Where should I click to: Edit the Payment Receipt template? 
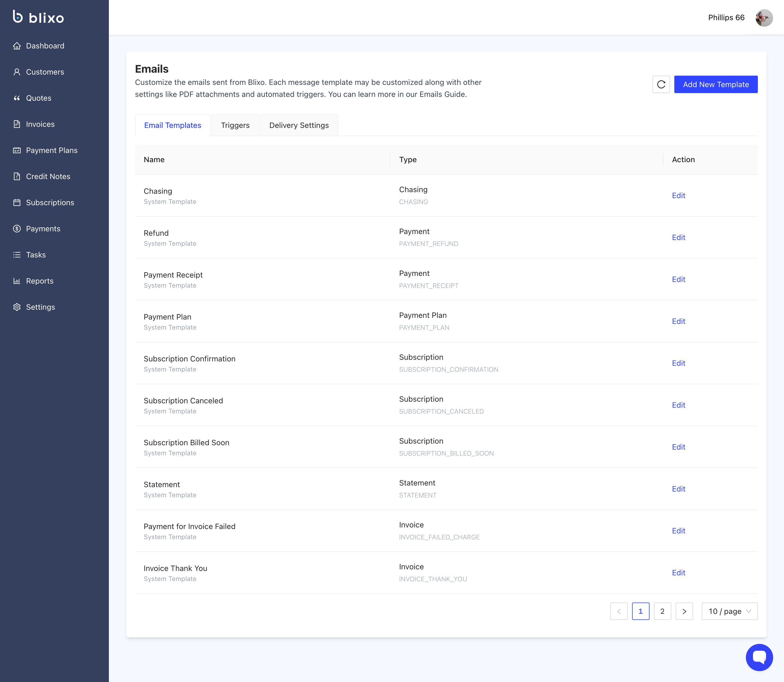(x=678, y=279)
